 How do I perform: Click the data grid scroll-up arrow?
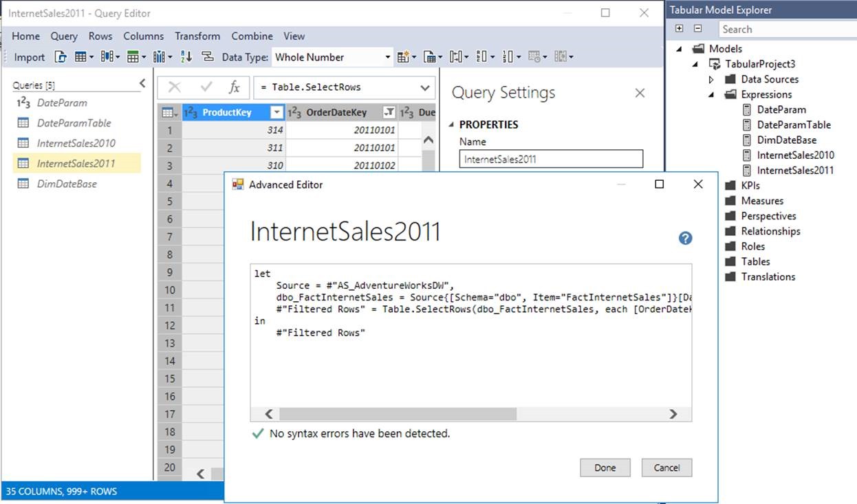click(428, 140)
